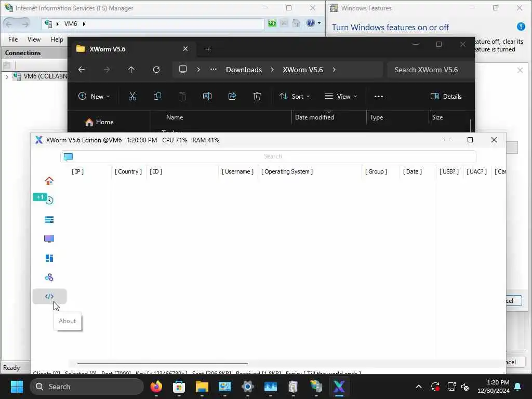This screenshot has height=399, width=532.
Task: Open the Help menu in IIS Manager
Action: tap(57, 39)
